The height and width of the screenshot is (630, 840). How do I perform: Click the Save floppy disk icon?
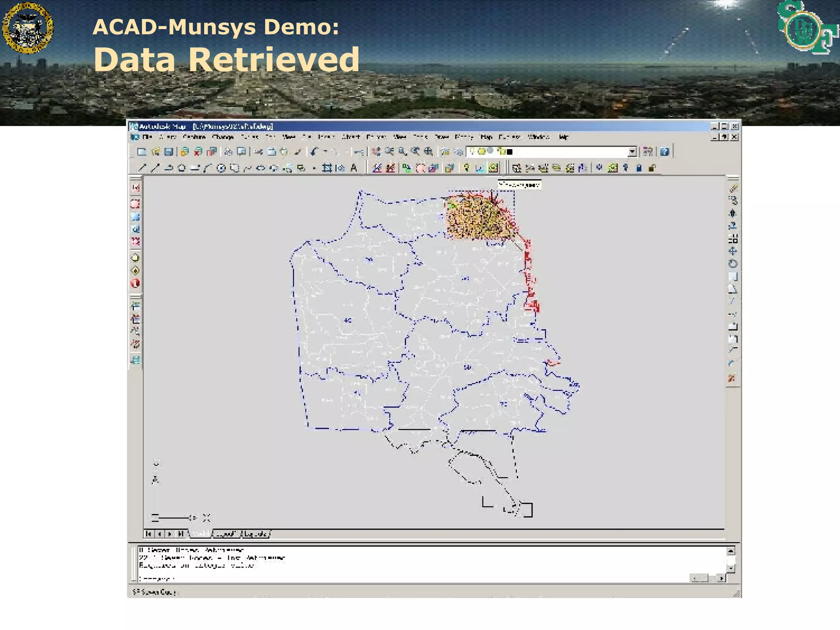tap(168, 152)
